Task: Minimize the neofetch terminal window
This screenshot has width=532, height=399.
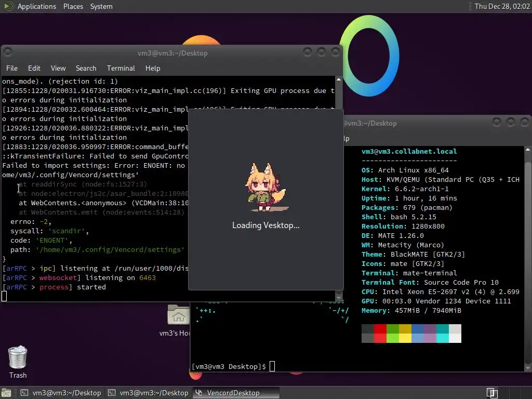Action: [497, 122]
